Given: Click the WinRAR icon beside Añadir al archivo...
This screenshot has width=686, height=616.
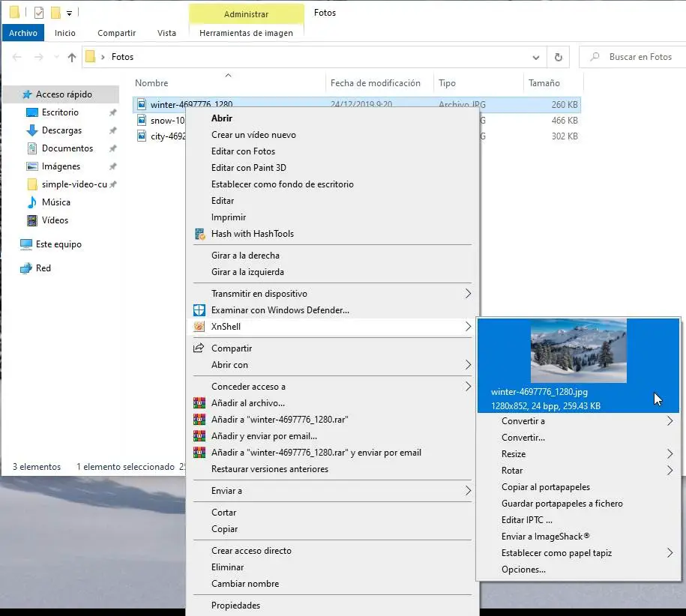Looking at the screenshot, I should [199, 402].
